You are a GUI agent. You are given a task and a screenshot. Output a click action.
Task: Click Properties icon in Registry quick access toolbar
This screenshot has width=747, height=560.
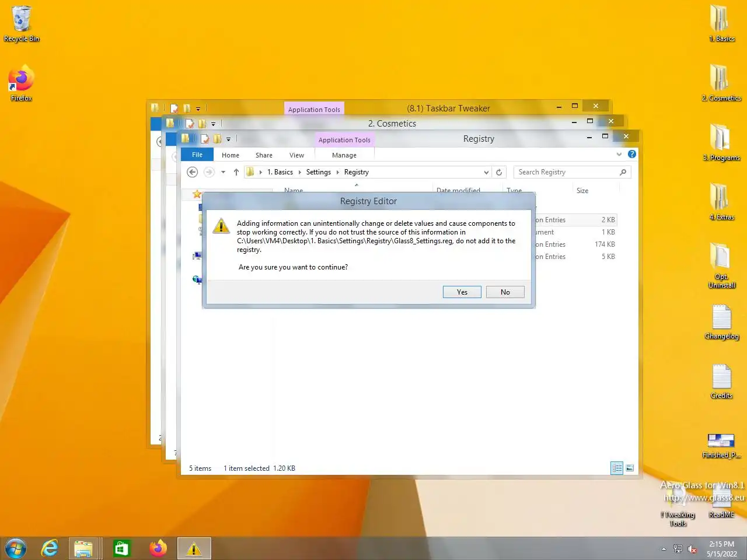click(x=205, y=139)
